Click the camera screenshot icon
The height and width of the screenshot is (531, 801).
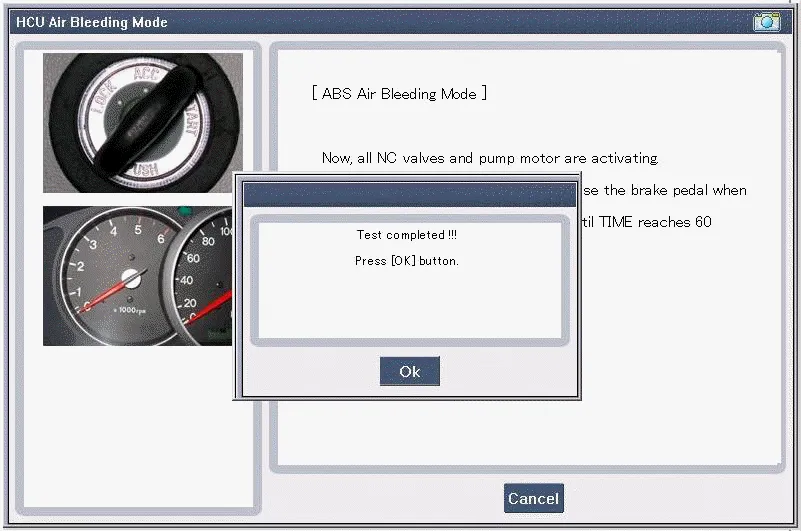pos(766,21)
